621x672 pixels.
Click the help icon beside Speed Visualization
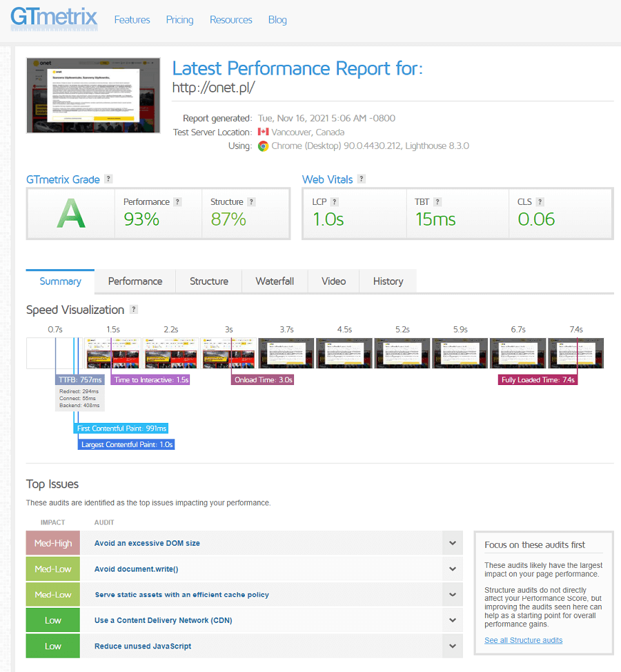click(x=134, y=309)
